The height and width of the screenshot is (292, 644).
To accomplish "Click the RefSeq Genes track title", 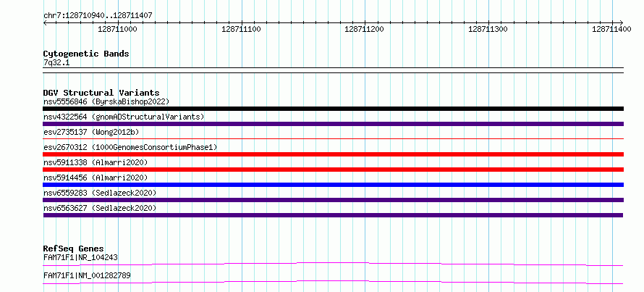I will point(74,249).
